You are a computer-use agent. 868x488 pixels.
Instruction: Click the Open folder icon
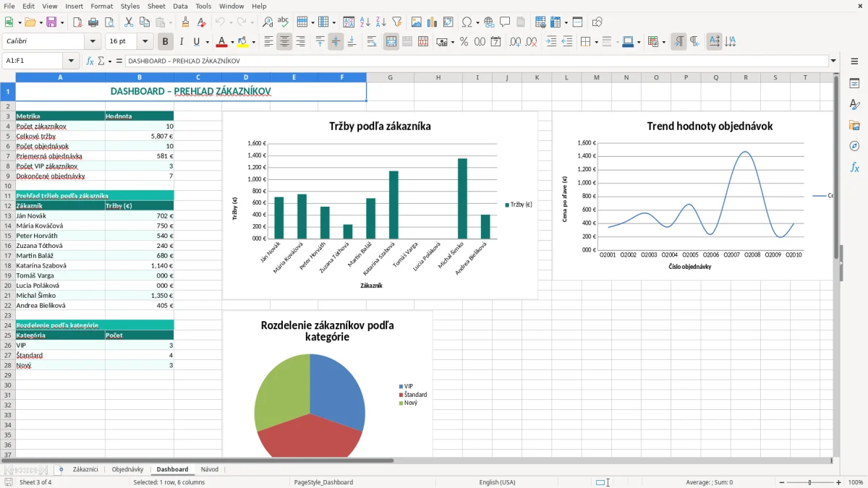click(29, 22)
